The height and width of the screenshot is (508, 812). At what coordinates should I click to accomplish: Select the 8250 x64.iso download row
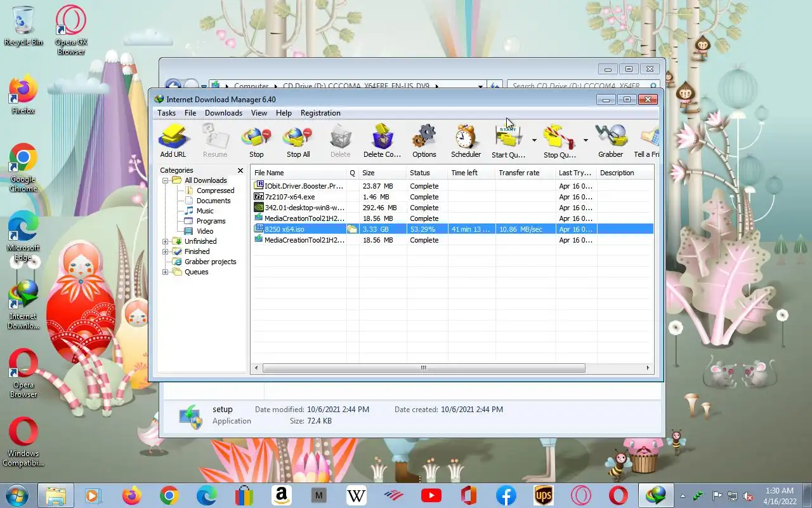coord(452,229)
